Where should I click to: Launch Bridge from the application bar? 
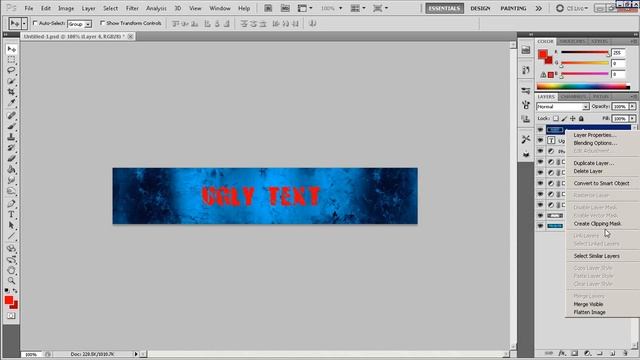[268, 8]
